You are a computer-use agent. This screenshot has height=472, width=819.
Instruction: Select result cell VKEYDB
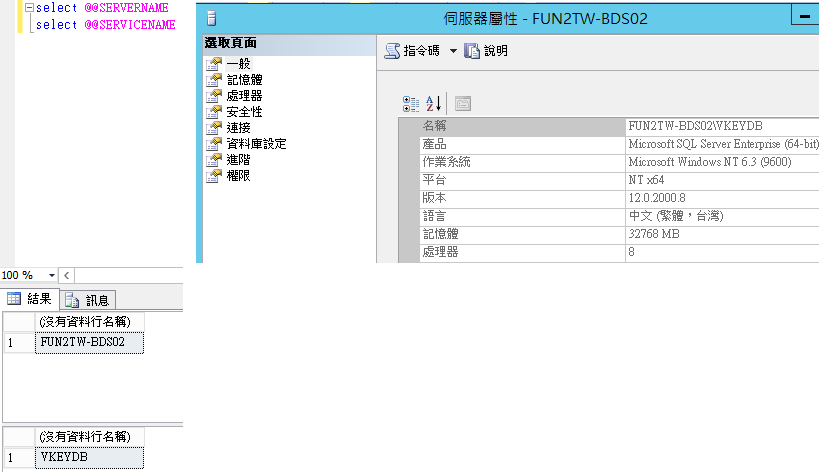[89, 457]
